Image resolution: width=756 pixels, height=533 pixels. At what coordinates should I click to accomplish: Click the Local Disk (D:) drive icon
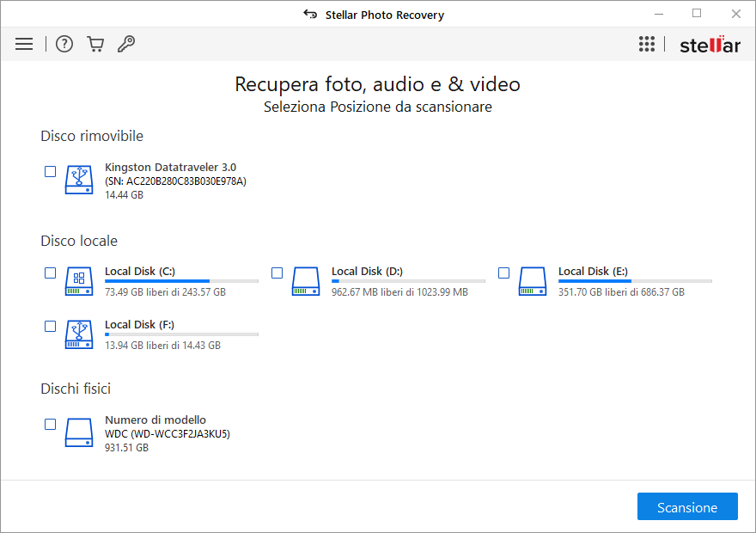point(306,282)
